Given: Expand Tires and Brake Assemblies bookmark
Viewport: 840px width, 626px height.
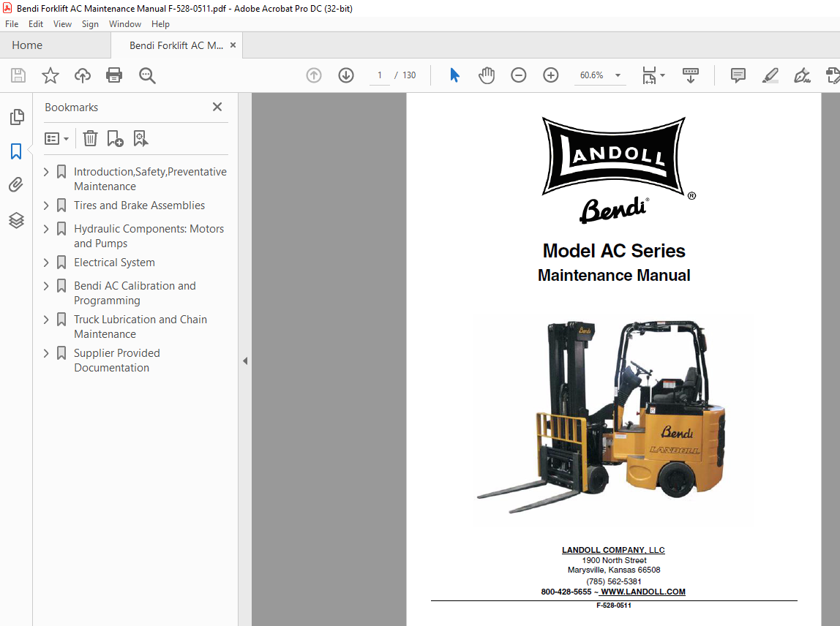Looking at the screenshot, I should click(46, 205).
